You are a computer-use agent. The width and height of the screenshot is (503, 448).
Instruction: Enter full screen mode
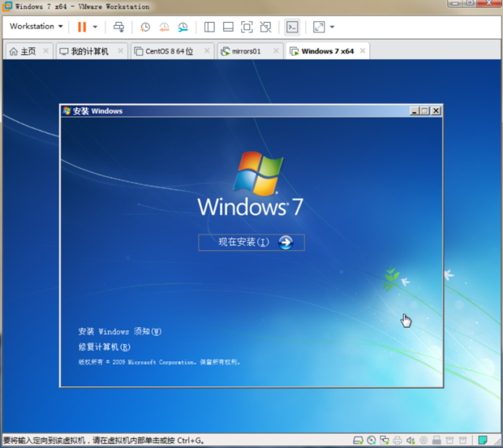247,27
